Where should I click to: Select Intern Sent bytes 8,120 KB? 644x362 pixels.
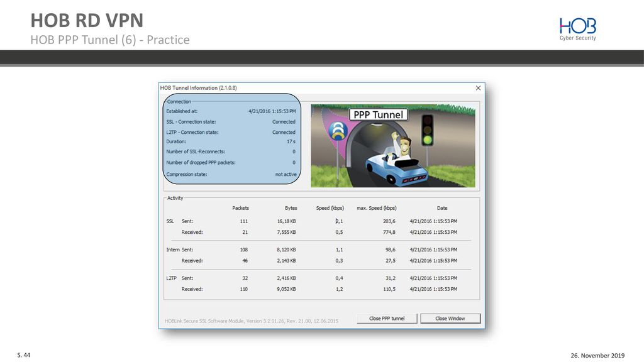pyautogui.click(x=286, y=250)
